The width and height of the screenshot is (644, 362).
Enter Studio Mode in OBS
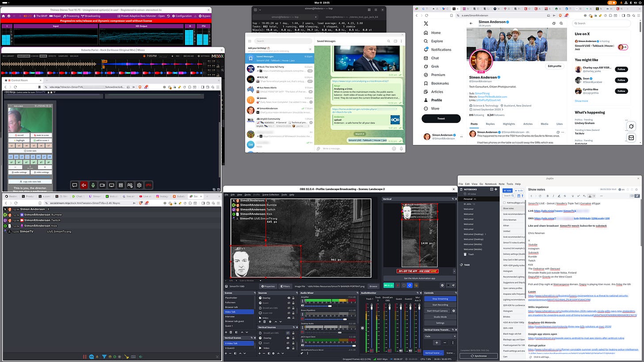(x=441, y=317)
